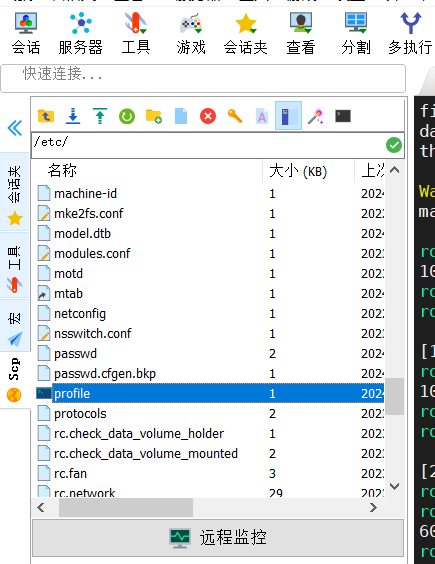Toggle the highlighted panel layout icon

click(x=288, y=116)
